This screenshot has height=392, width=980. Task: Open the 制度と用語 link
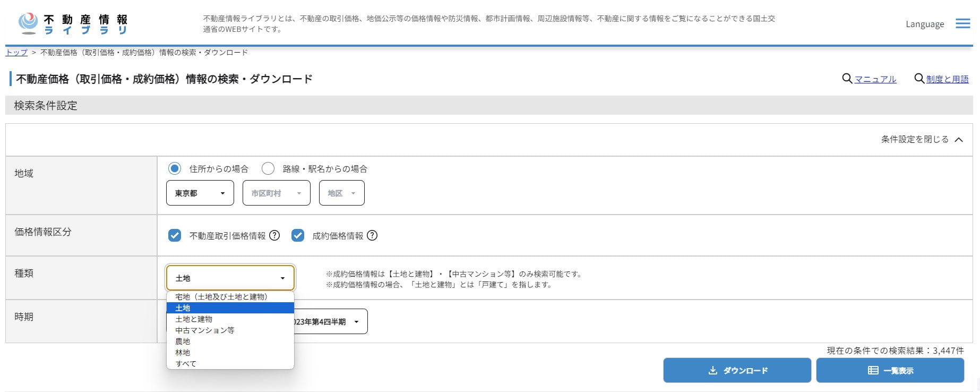point(948,79)
